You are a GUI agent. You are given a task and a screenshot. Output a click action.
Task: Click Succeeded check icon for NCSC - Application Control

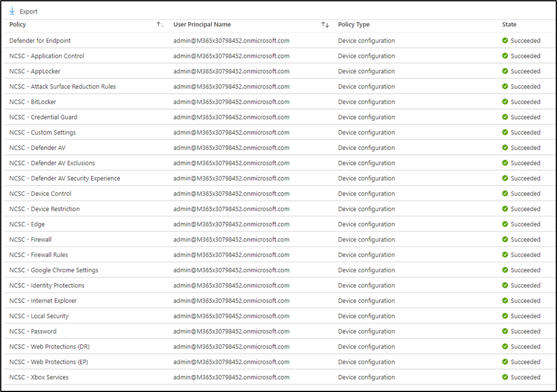click(505, 55)
